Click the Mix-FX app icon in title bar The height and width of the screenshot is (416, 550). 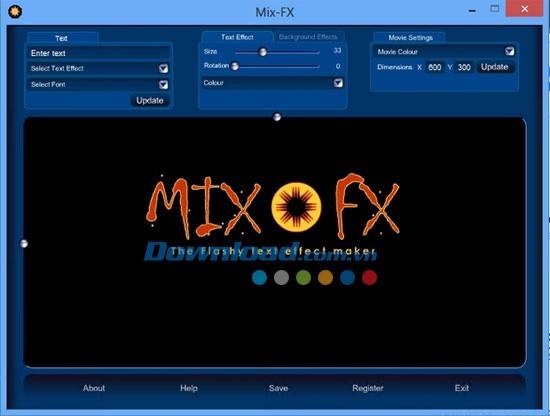pyautogui.click(x=15, y=11)
